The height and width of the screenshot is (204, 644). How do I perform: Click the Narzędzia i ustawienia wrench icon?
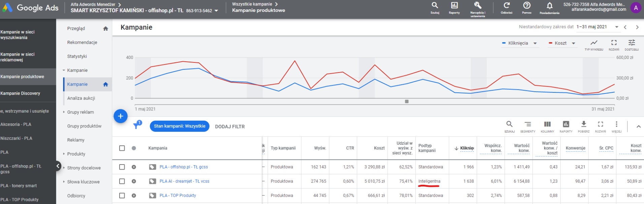tap(478, 6)
